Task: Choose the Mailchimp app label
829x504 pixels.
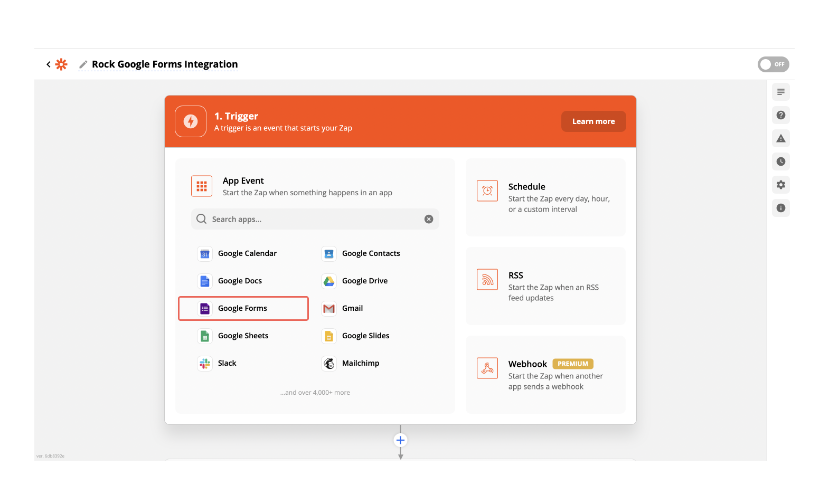Action: [x=361, y=363]
